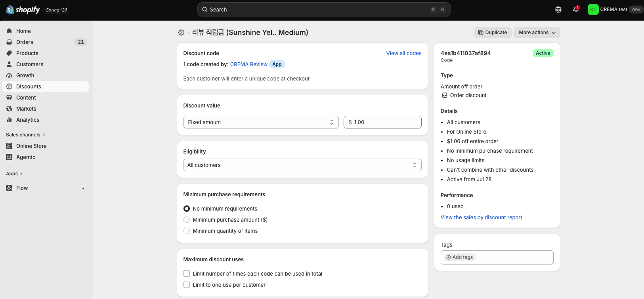Image resolution: width=644 pixels, height=299 pixels.
Task: Click the Agentic channel icon
Action: (9, 157)
